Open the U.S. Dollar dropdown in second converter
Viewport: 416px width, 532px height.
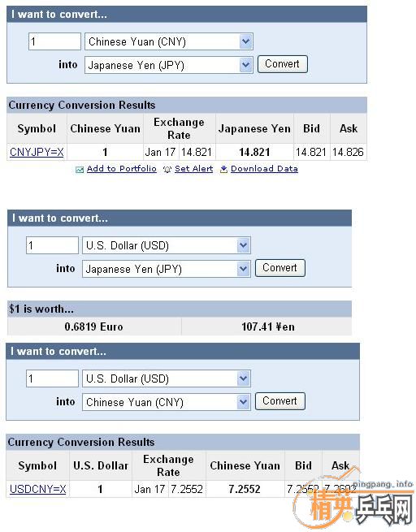coord(167,245)
